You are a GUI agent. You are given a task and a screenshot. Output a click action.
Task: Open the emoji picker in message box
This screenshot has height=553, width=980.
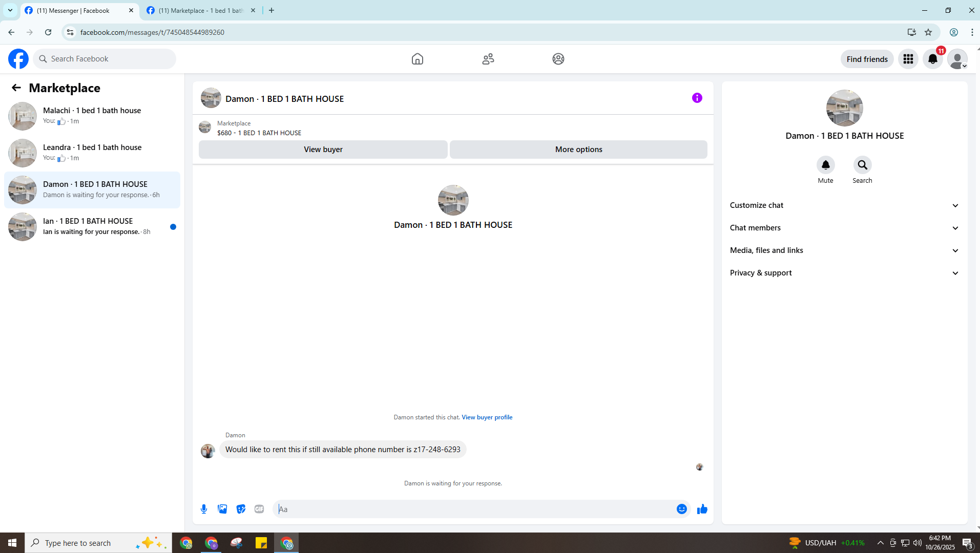coord(682,509)
